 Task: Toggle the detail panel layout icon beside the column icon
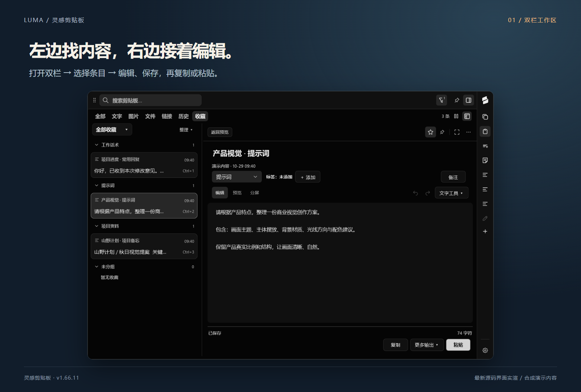point(467,116)
